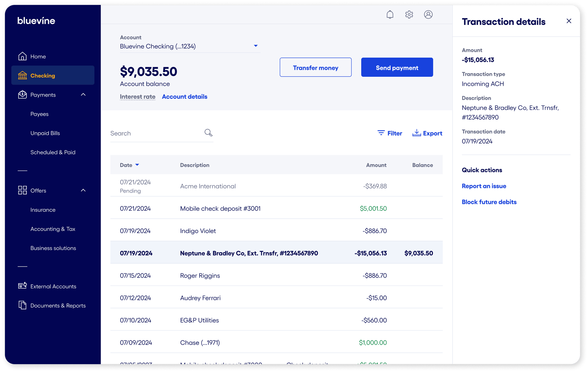
Task: Click the Bluevine logo
Action: (x=36, y=21)
